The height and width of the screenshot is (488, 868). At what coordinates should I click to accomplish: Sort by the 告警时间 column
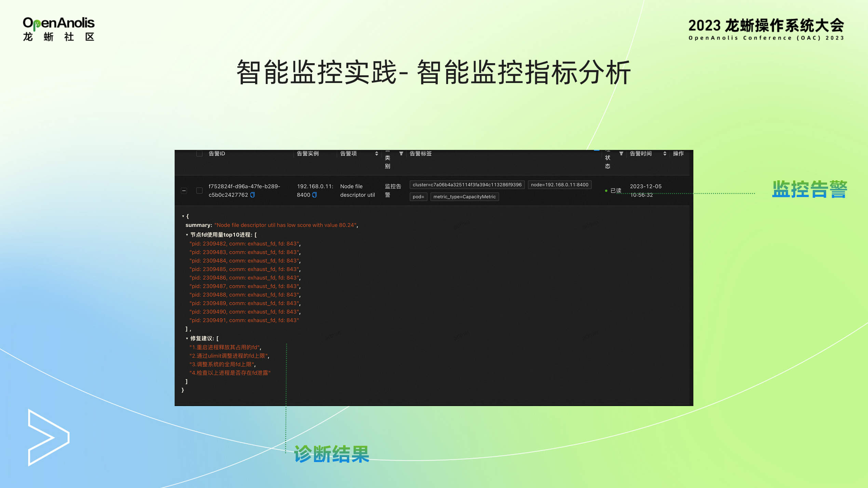(x=665, y=154)
